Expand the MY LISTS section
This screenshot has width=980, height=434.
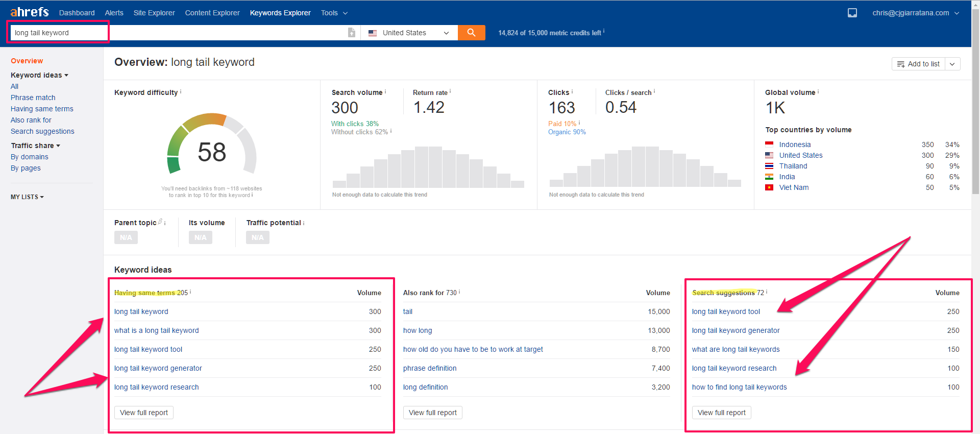point(27,197)
